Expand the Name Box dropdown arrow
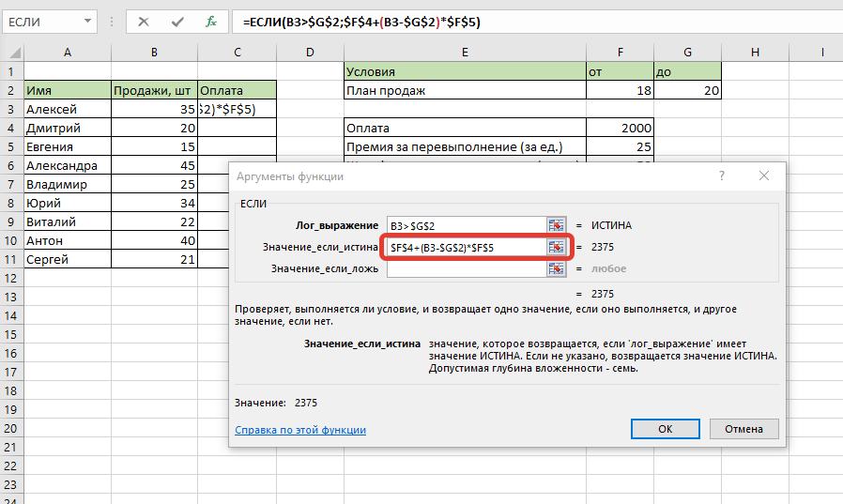843x504 pixels. click(87, 22)
